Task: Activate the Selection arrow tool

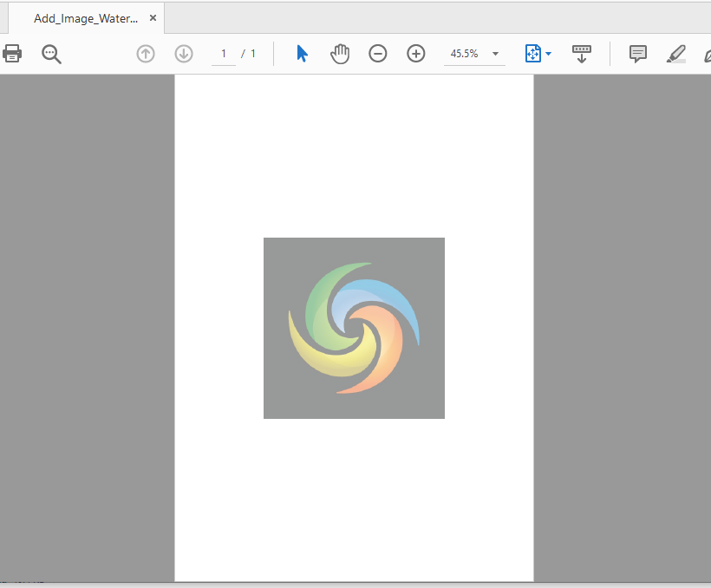Action: pos(302,54)
